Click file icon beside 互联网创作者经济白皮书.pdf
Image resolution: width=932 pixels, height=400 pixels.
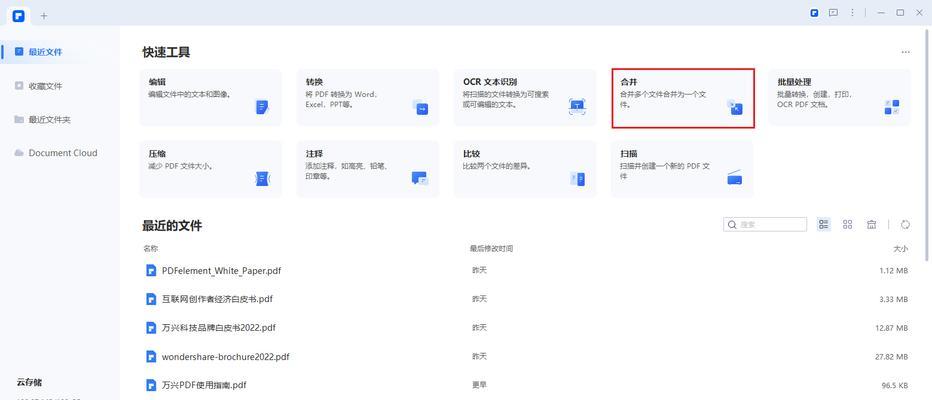tap(151, 299)
